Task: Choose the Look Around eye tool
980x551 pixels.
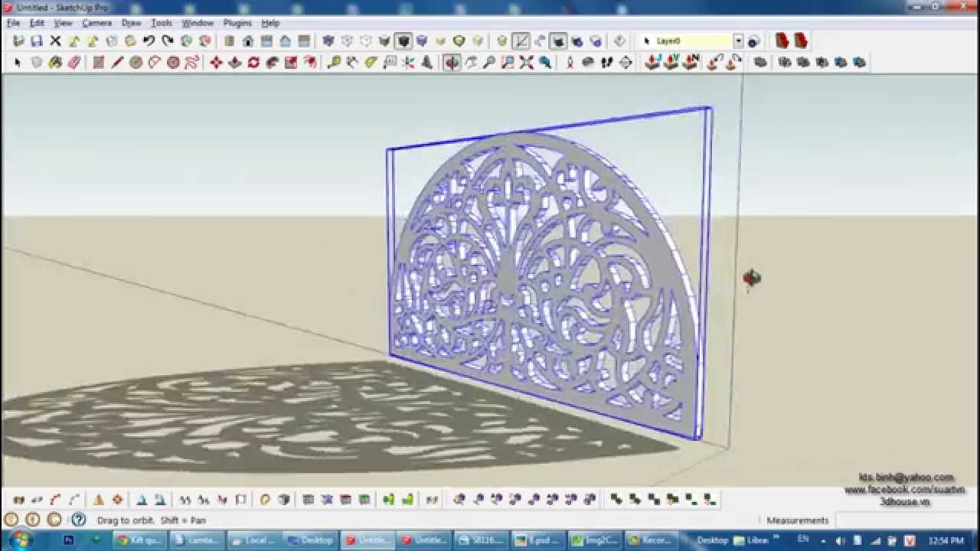Action: pos(588,63)
